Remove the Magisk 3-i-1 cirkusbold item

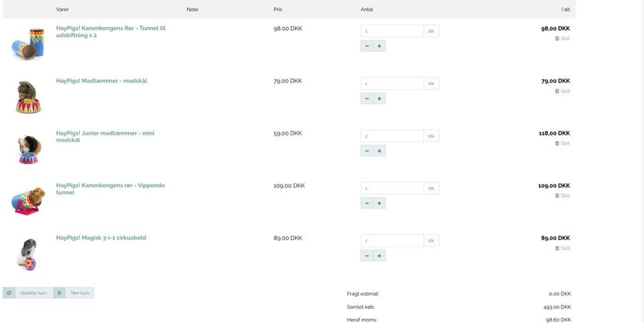pyautogui.click(x=562, y=249)
